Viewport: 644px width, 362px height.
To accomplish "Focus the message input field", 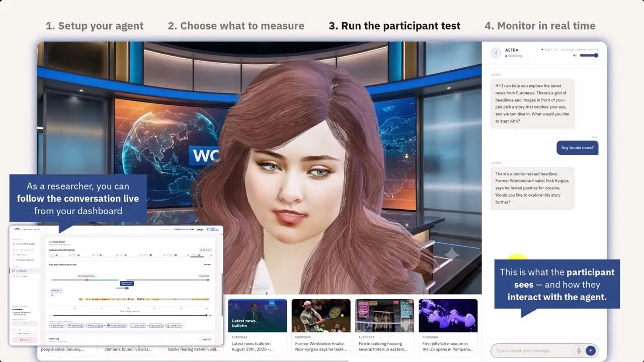I will (x=544, y=350).
